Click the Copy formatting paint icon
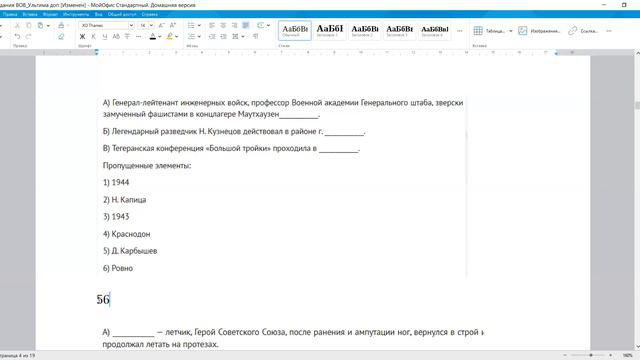 coord(61,25)
